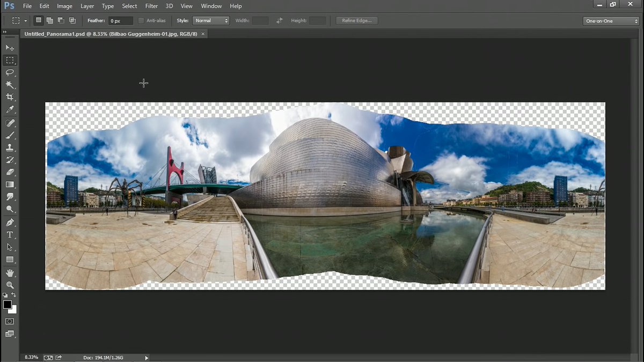Open the Filter menu
This screenshot has width=644, height=362.
coord(151,6)
